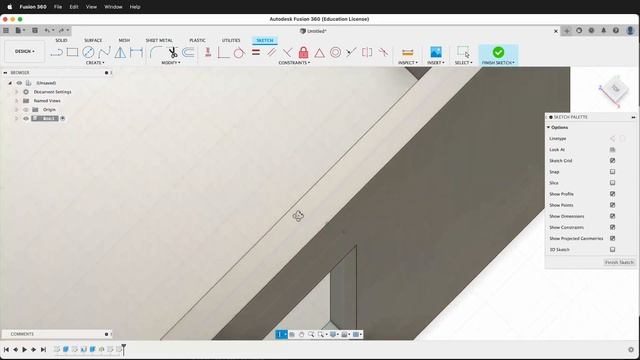Viewport: 640px width, 360px height.
Task: Toggle the Sketch Grid checkbox
Action: [x=612, y=160]
